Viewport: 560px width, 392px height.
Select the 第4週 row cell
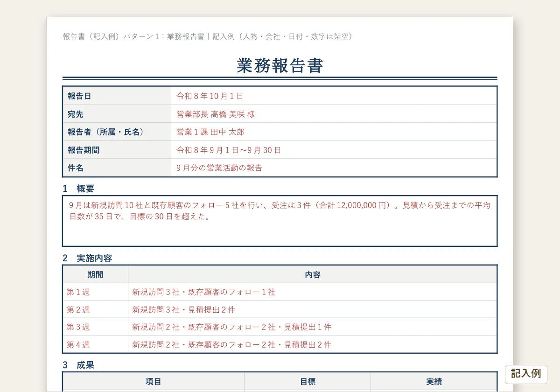click(x=96, y=344)
